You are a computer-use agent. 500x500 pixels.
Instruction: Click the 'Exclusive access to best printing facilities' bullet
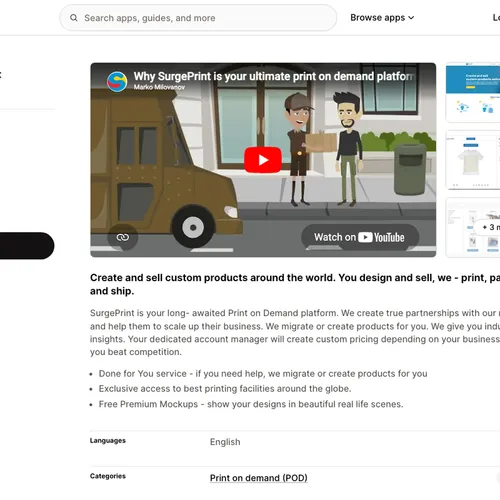point(225,389)
